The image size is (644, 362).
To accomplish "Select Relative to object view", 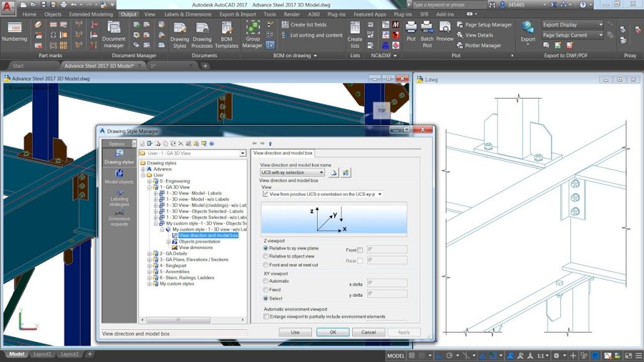I will pyautogui.click(x=266, y=256).
